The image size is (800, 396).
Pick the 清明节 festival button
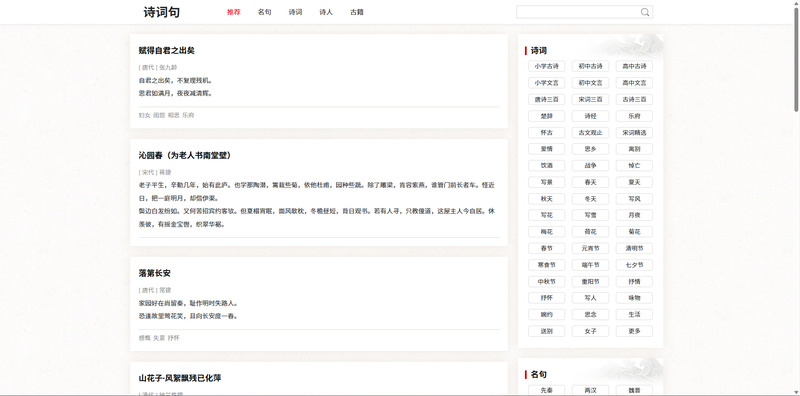click(x=634, y=249)
